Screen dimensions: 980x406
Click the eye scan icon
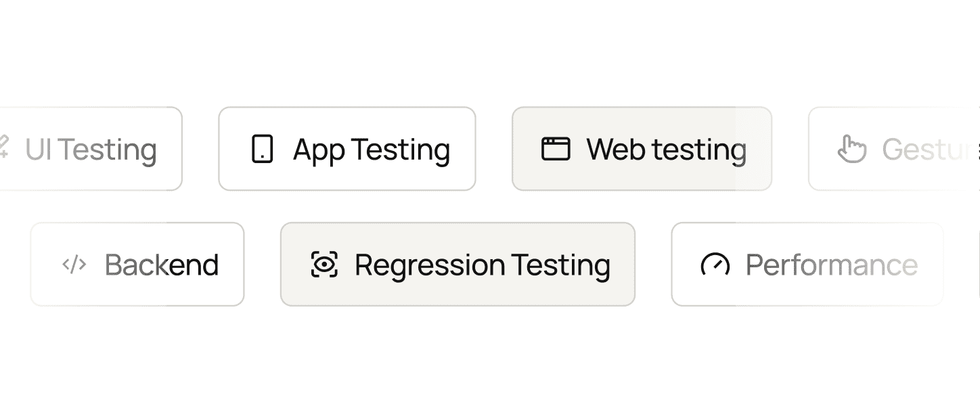pos(324,264)
